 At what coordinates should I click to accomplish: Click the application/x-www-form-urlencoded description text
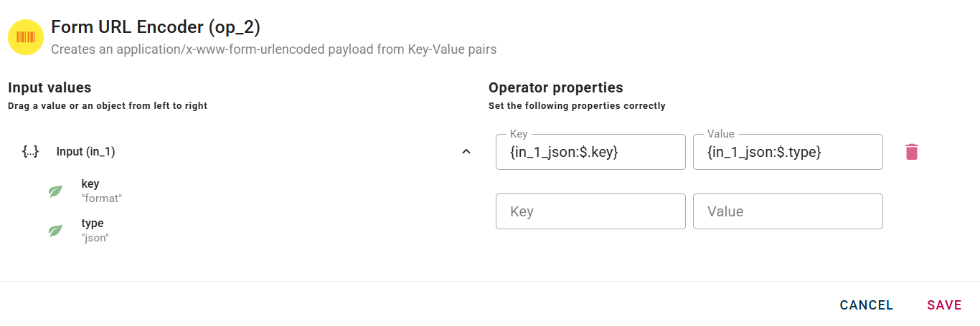pyautogui.click(x=273, y=49)
